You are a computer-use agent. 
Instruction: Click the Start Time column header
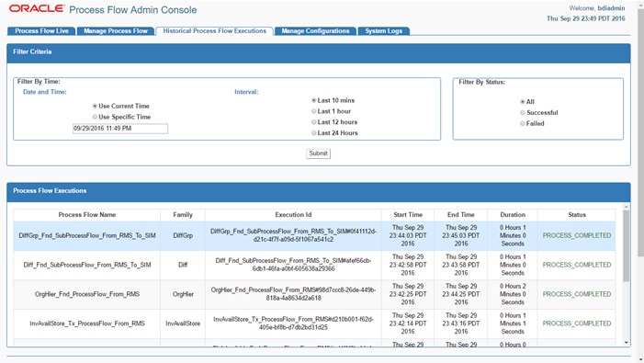408,215
